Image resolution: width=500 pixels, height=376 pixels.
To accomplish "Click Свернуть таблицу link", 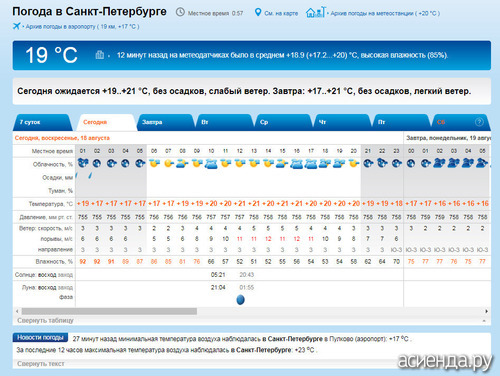I will pyautogui.click(x=45, y=320).
